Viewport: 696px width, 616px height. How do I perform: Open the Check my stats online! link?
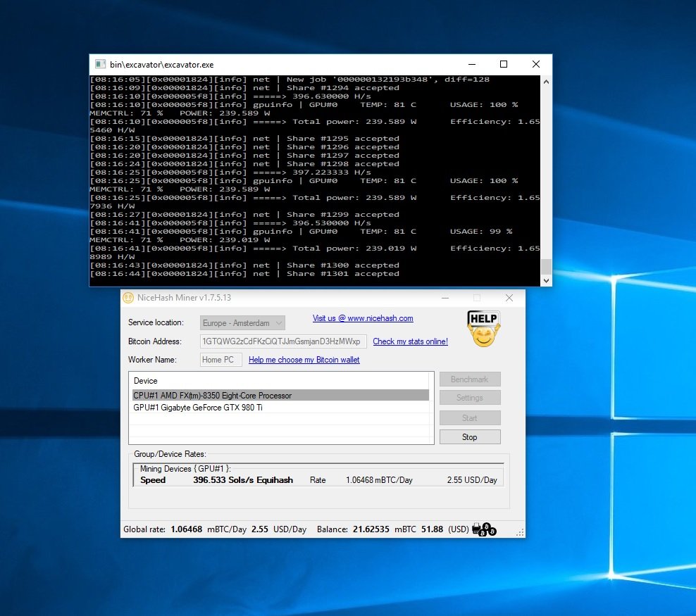[x=410, y=341]
